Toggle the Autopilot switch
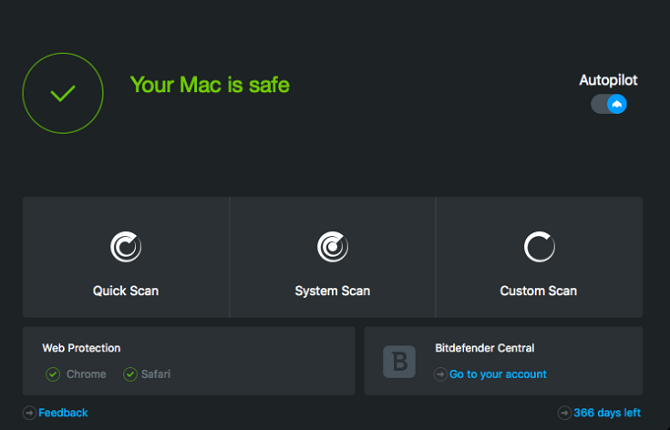The width and height of the screenshot is (670, 430). [x=608, y=104]
